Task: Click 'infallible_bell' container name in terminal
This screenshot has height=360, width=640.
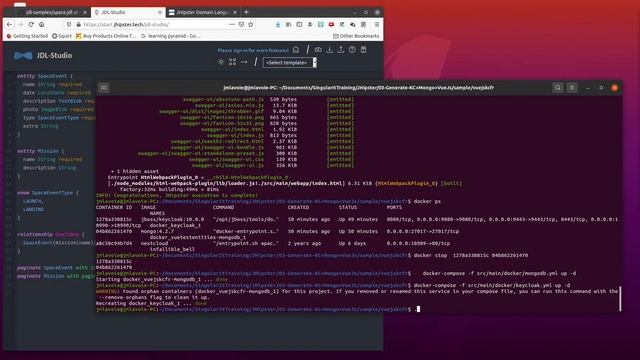Action: pos(172,249)
